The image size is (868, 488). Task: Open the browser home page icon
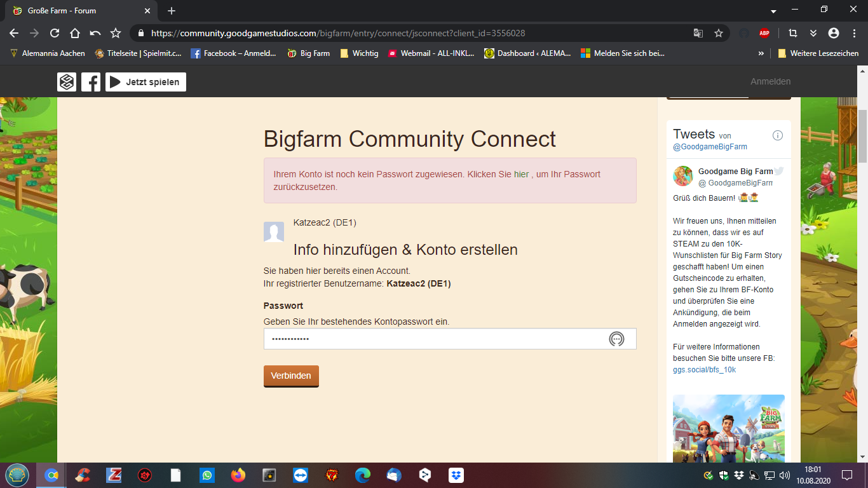click(75, 33)
